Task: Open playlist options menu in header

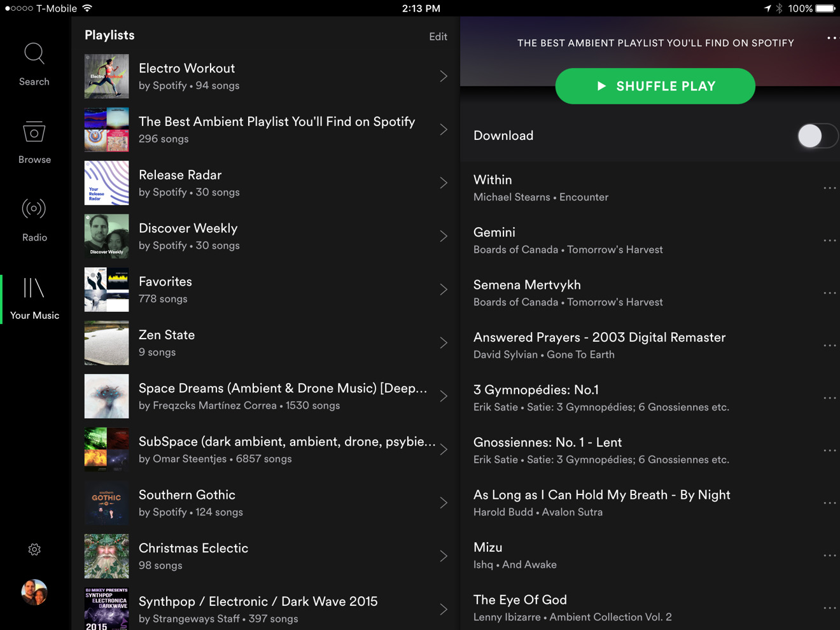Action: 832,38
